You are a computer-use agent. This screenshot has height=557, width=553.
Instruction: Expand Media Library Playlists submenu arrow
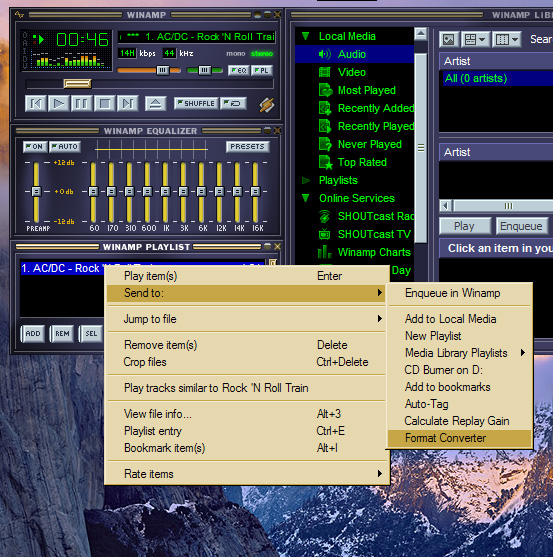coord(523,353)
